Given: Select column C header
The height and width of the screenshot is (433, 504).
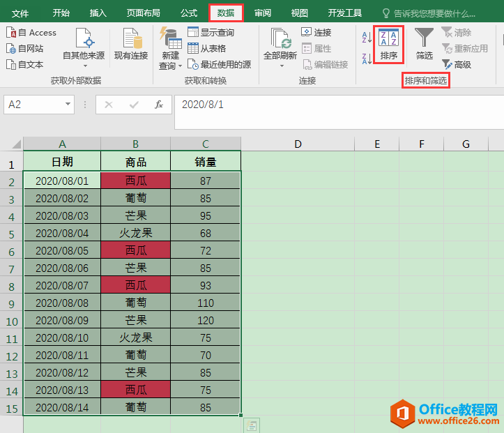Looking at the screenshot, I should 206,144.
